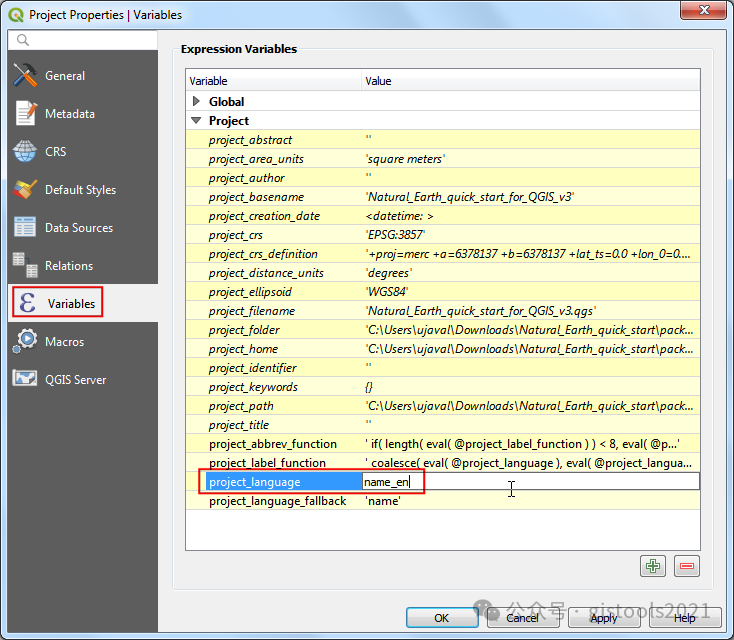Screen dimensions: 734x640
Task: Select the project_identifier variable
Action: pyautogui.click(x=252, y=368)
